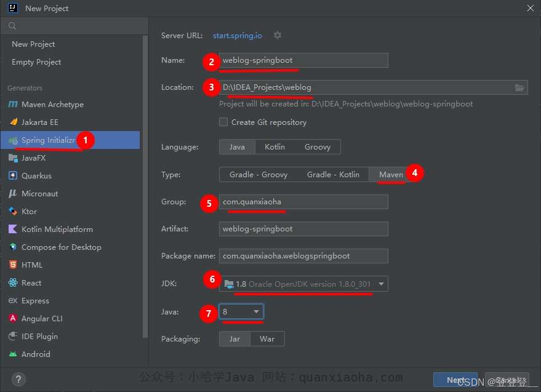
Task: Click IntelliJ IDEA logo in title bar
Action: click(x=13, y=7)
